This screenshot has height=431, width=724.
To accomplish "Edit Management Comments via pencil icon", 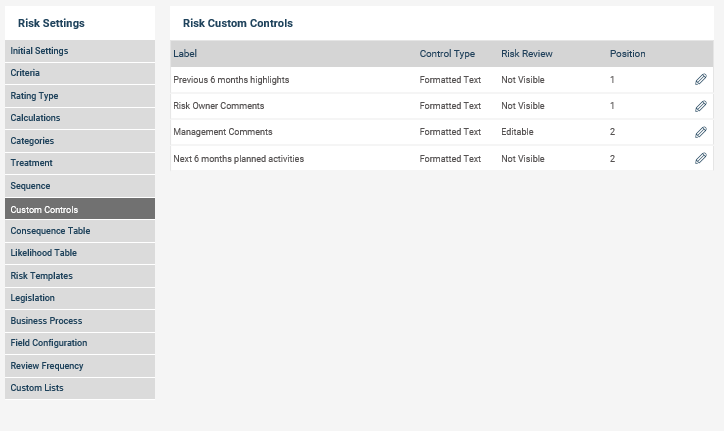I will (x=700, y=132).
